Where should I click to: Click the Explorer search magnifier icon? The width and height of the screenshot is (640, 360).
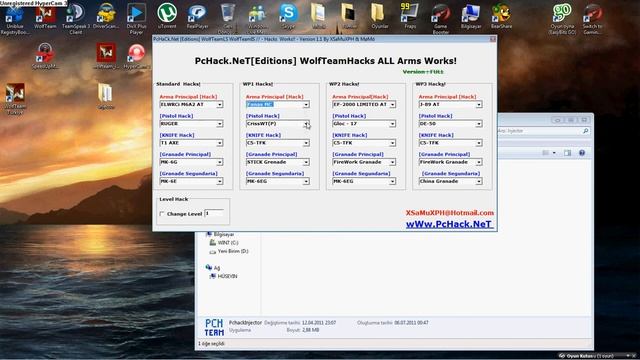coord(586,131)
